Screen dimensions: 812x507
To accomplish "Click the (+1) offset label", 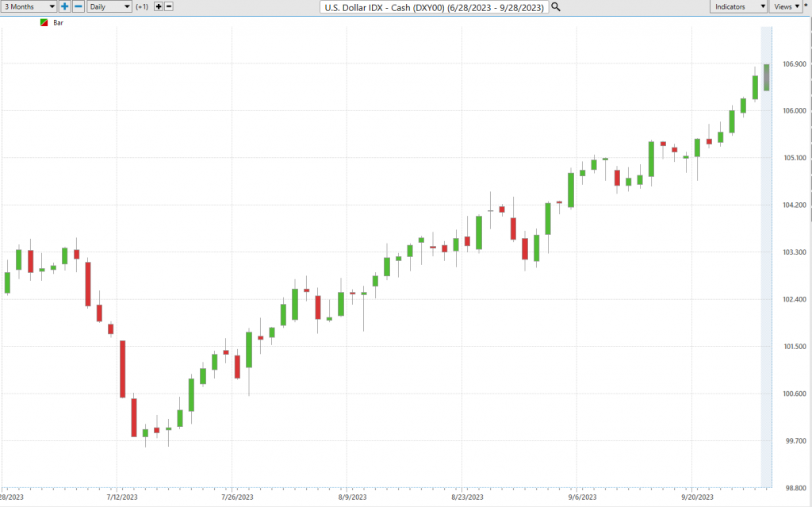I will 142,6.
